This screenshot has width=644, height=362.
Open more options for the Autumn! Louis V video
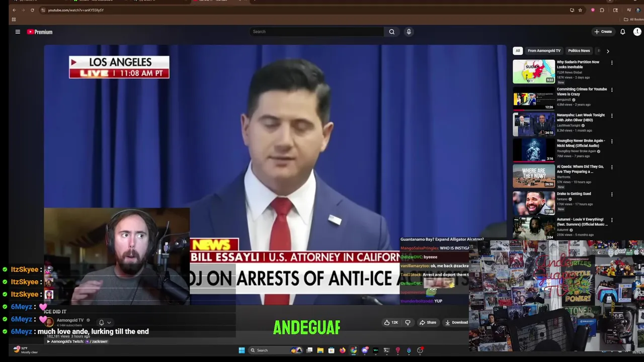point(612,220)
